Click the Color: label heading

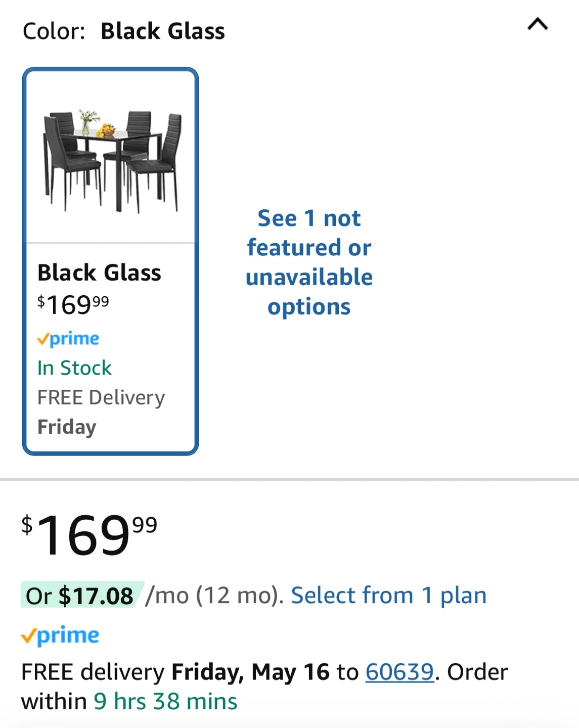tap(54, 31)
